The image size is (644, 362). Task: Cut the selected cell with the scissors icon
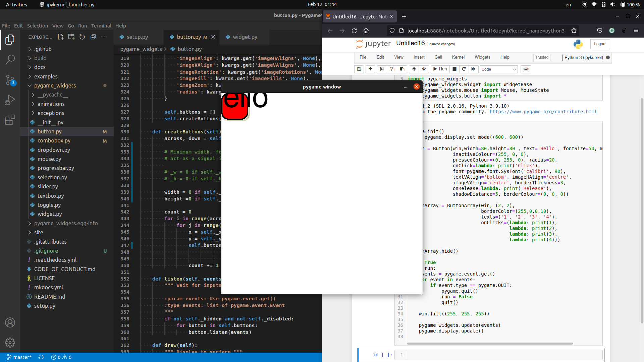(x=382, y=69)
